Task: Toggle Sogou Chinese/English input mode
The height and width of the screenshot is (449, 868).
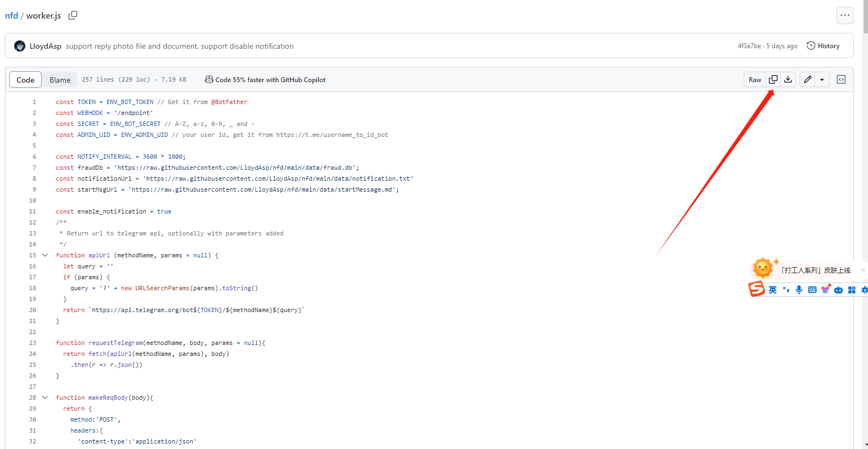Action: pos(773,290)
